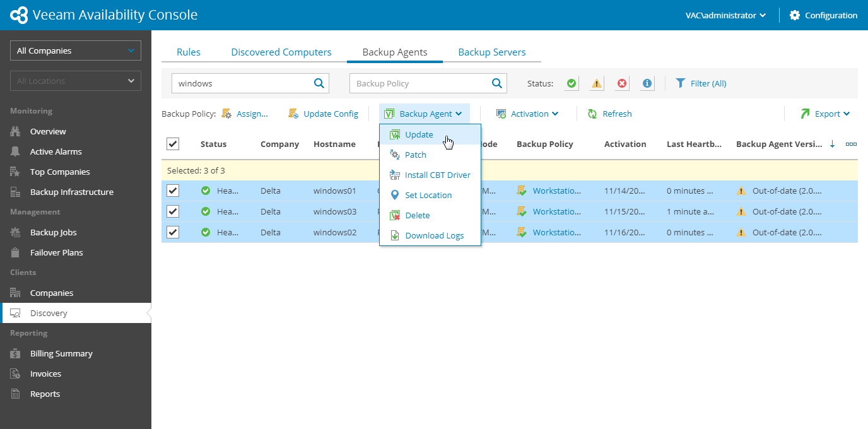Uncheck the windows02 row checkbox

[173, 232]
